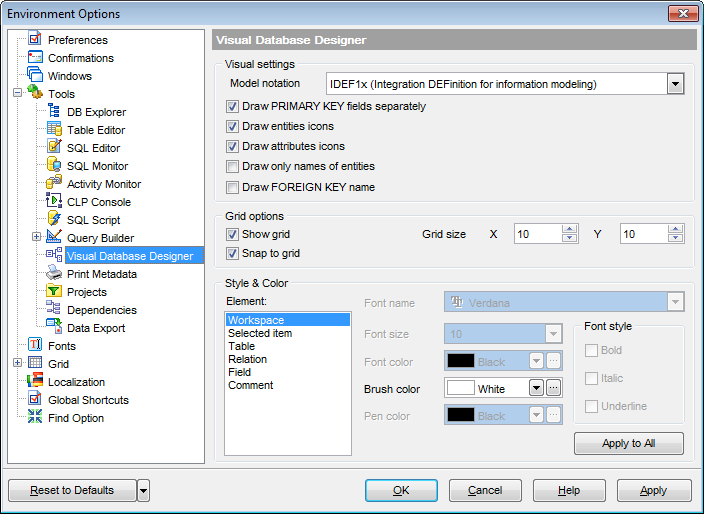
Task: Open the Font name dropdown arrow
Action: tap(675, 302)
